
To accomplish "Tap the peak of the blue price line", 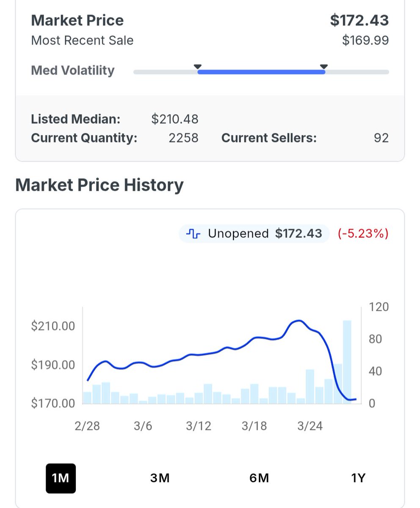I will tap(298, 321).
